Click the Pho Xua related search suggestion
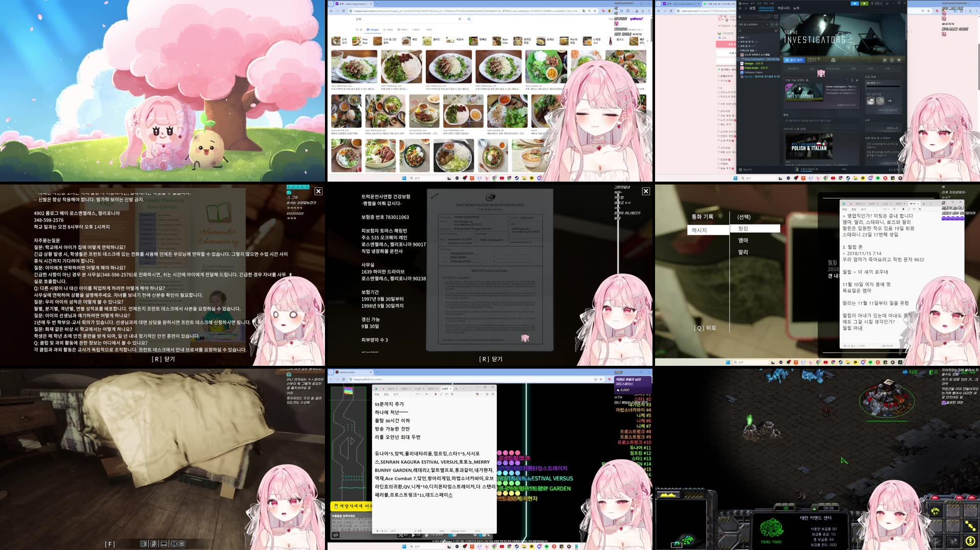This screenshot has width=980, height=550. [364, 41]
